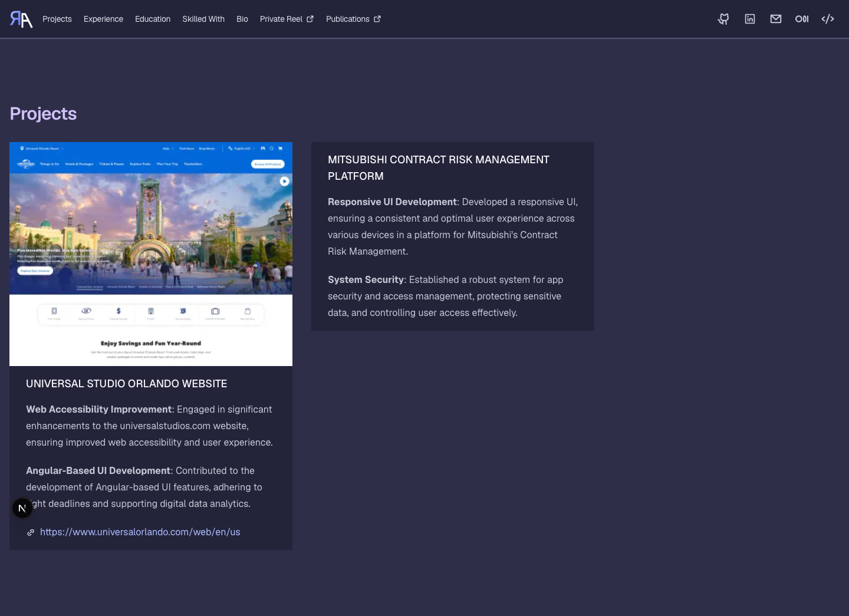
Task: Click the Projects section heading
Action: point(43,114)
